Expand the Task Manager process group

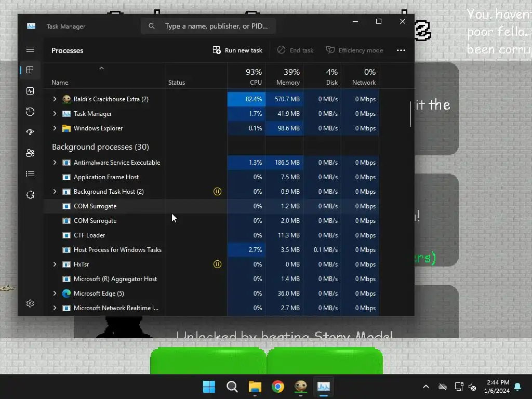[x=55, y=114]
